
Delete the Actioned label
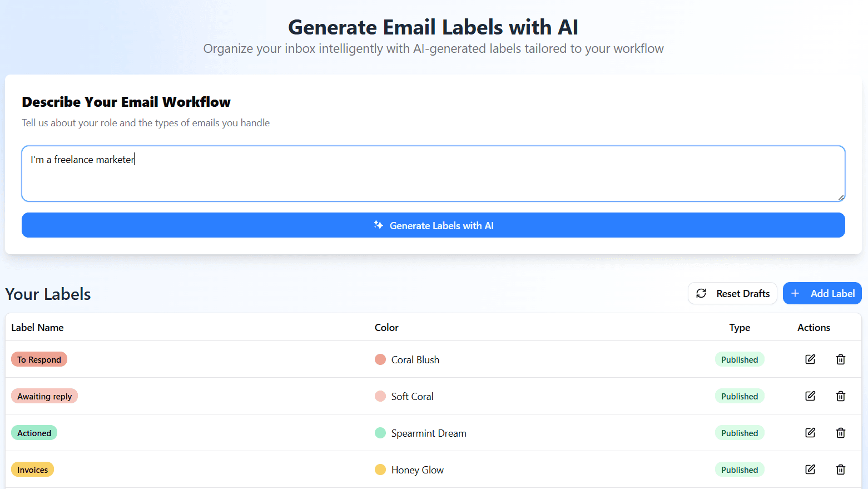coord(841,433)
